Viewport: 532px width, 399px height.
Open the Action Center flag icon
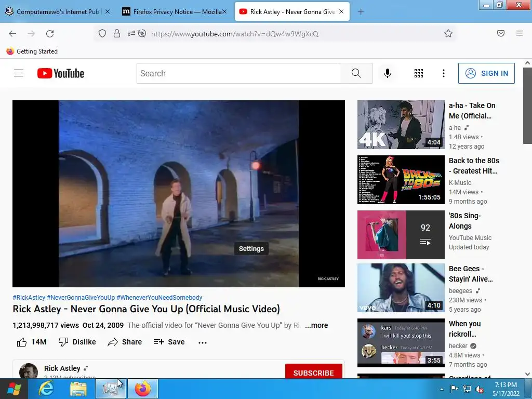454,389
